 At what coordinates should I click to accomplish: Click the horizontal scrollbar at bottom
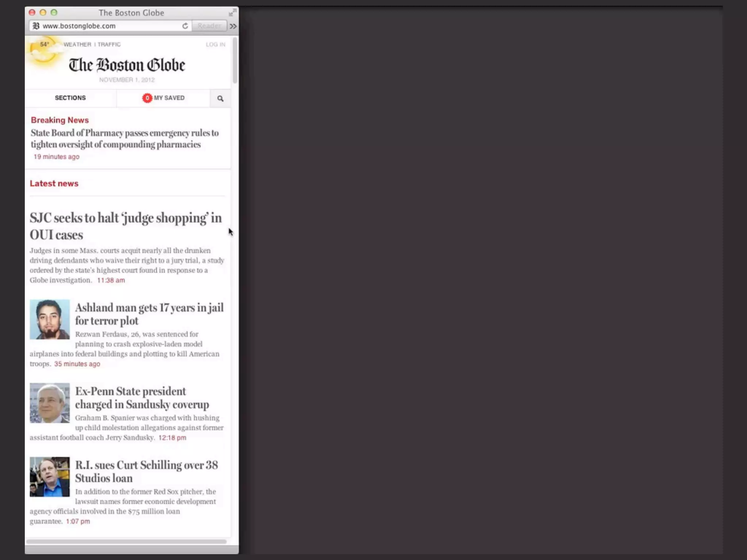coord(126,541)
